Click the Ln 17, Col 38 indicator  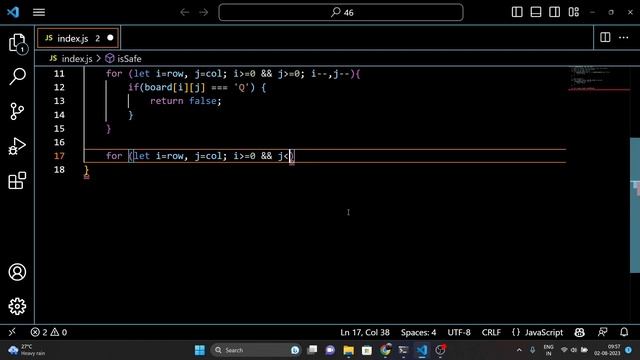click(365, 332)
